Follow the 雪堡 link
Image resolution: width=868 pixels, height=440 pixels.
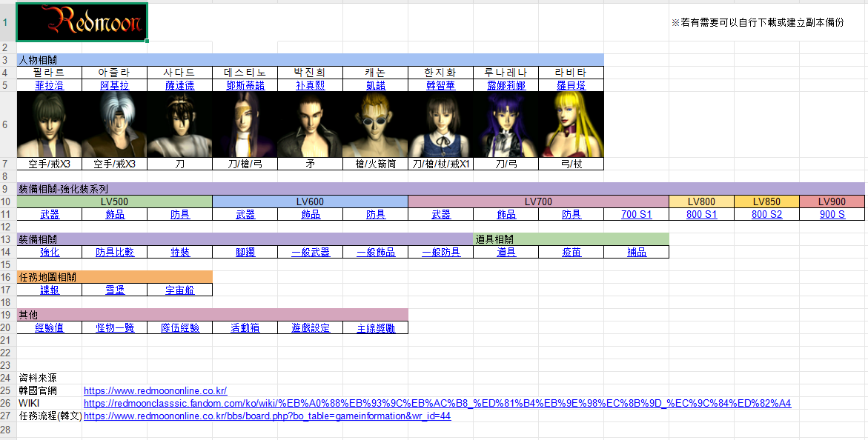(x=115, y=290)
